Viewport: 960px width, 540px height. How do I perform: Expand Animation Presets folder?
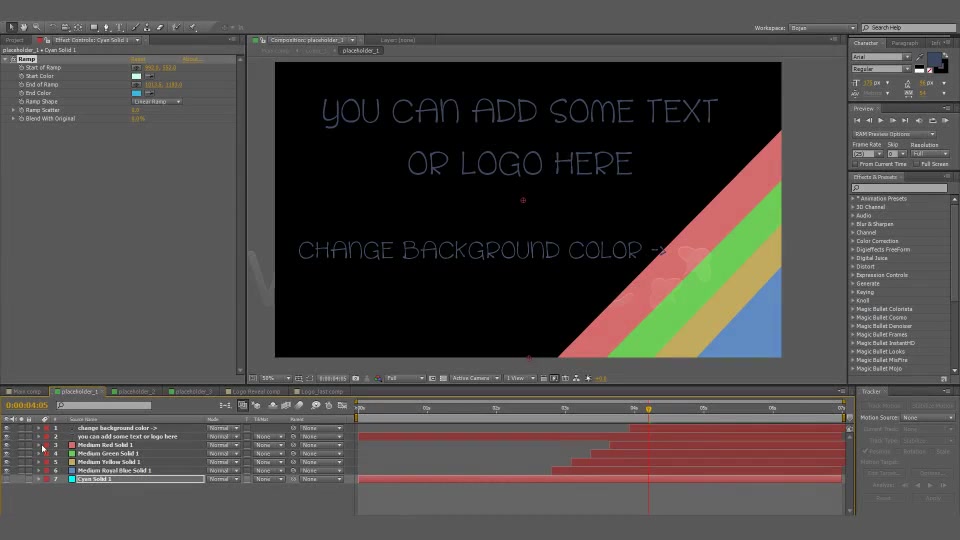[x=853, y=198]
